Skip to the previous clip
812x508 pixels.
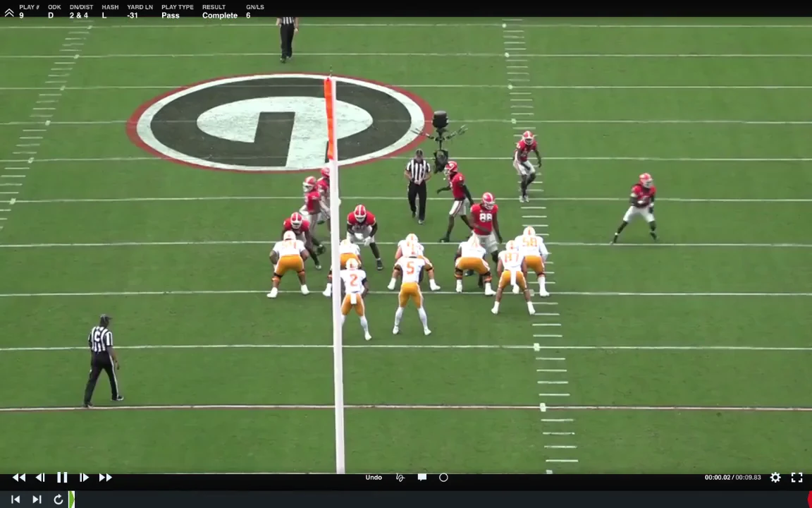point(16,500)
